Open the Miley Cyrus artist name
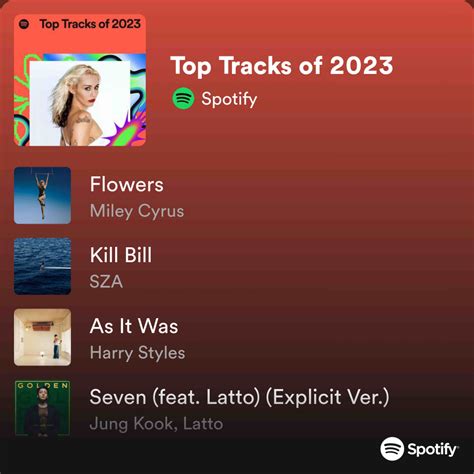Viewport: 474px width, 474px height. pos(137,211)
